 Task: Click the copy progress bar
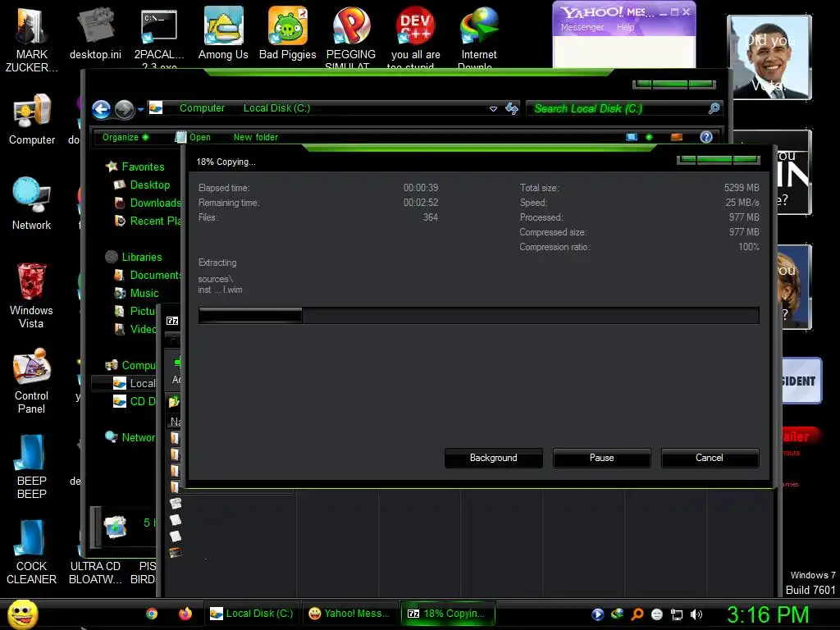478,316
